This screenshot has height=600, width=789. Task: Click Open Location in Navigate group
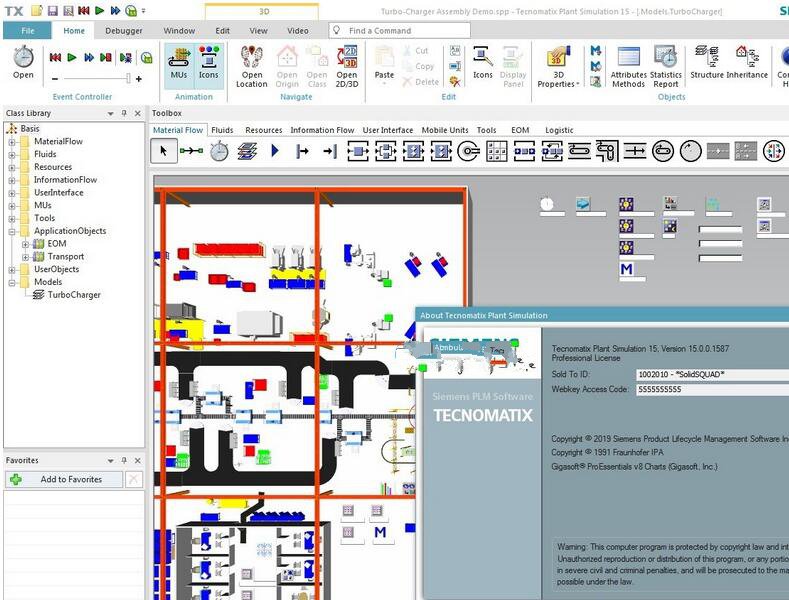tap(252, 66)
